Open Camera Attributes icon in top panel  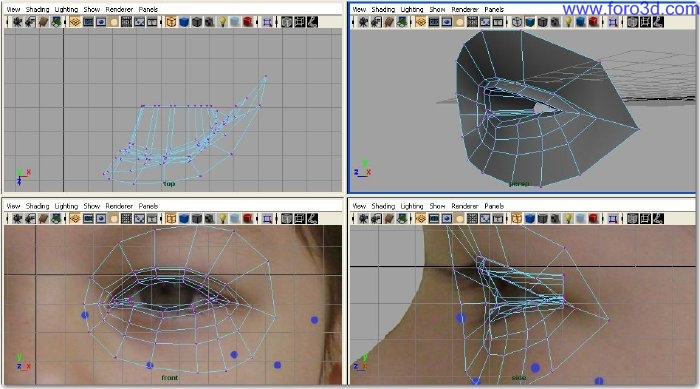pos(30,21)
